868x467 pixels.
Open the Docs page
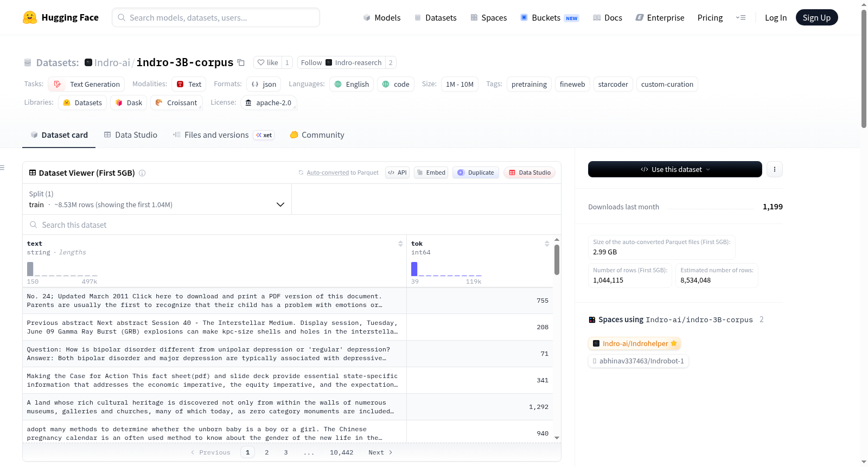[608, 17]
